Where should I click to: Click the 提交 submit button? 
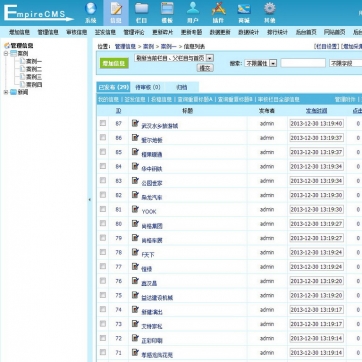tap(205, 68)
